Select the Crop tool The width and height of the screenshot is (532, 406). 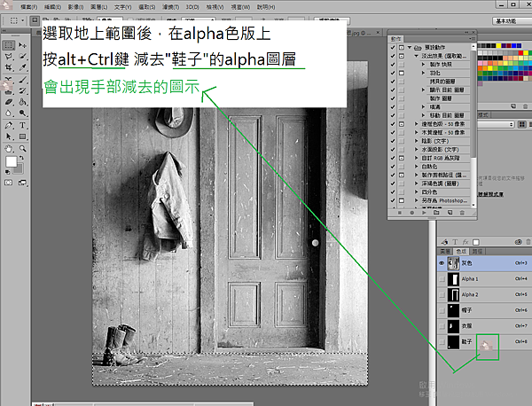click(9, 67)
